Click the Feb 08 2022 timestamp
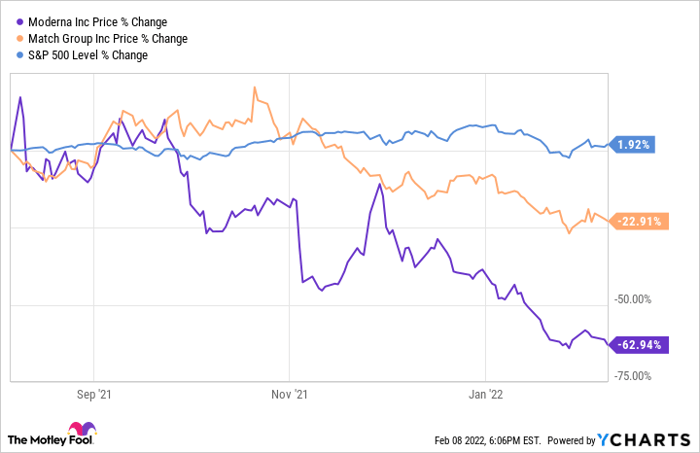The image size is (700, 453). click(x=486, y=440)
